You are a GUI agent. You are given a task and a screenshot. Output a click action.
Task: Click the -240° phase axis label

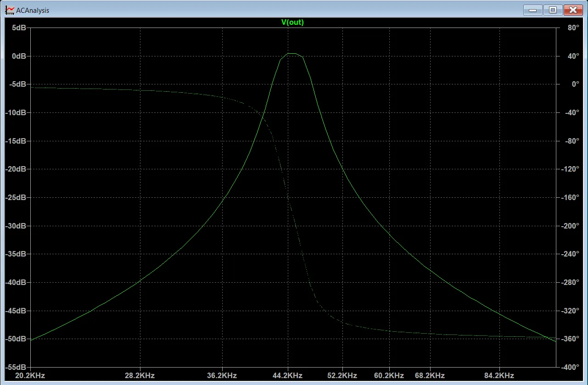(571, 254)
